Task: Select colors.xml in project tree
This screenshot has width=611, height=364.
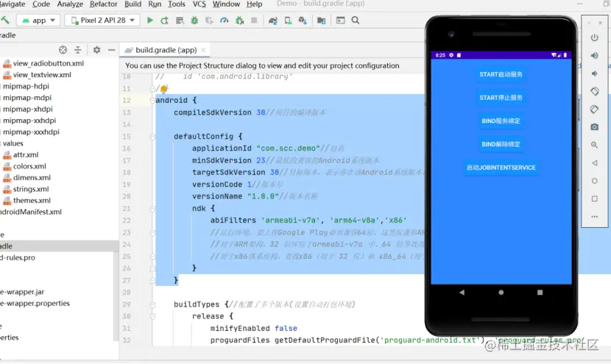Action: click(x=29, y=166)
